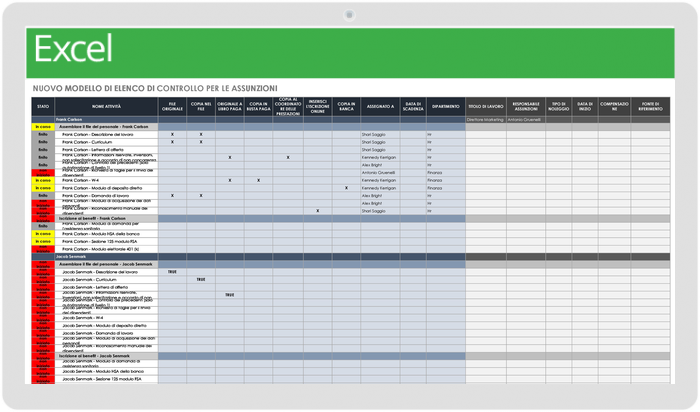The width and height of the screenshot is (700, 412).
Task: Click the COPIA NEL FILE column header
Action: (201, 107)
